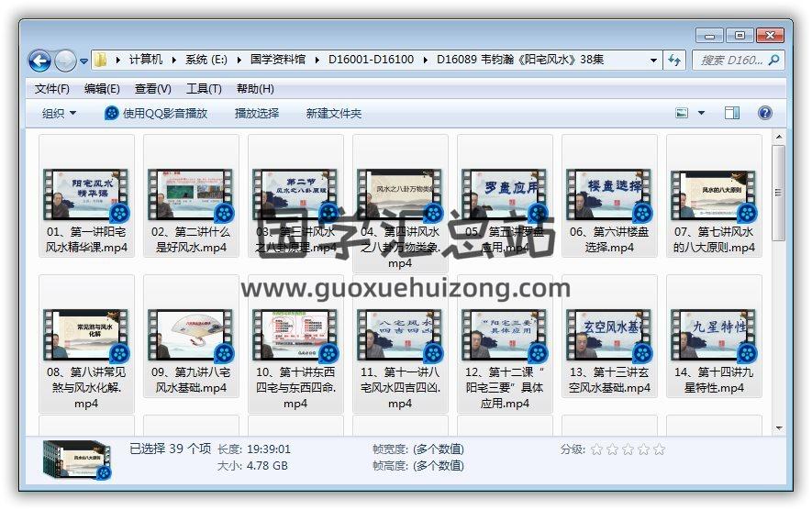Click the search box input field
812x510 pixels.
click(729, 61)
